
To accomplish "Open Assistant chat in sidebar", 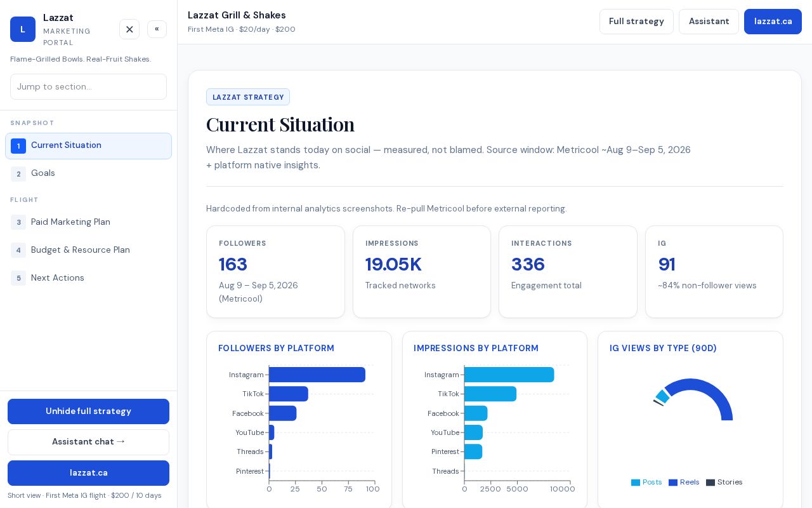I will pos(88,442).
